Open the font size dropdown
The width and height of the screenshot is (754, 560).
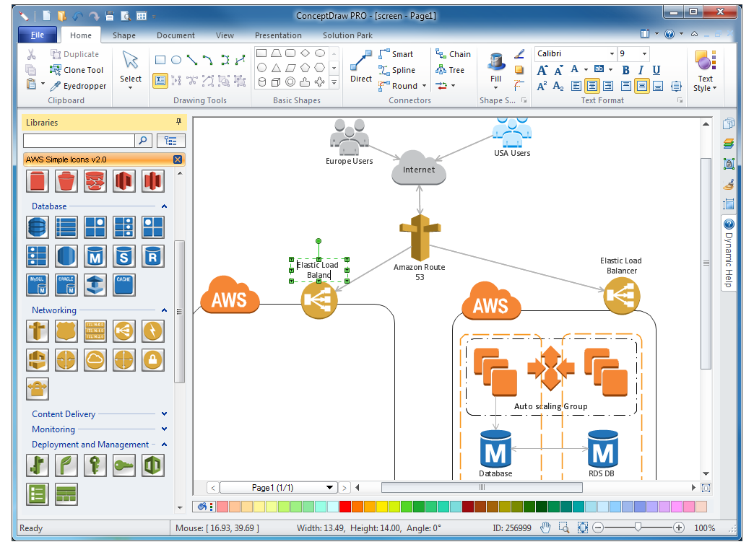pos(644,54)
